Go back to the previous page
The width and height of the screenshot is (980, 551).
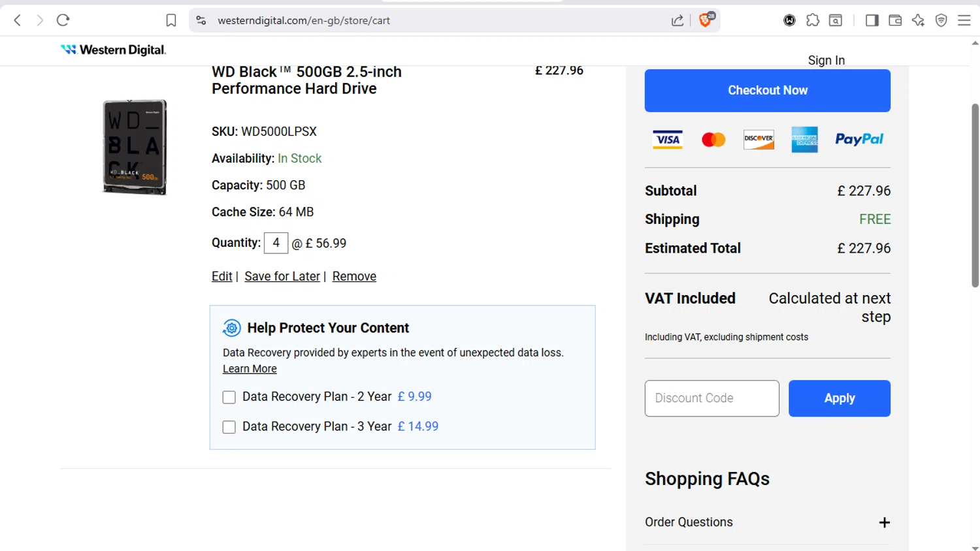[x=18, y=20]
